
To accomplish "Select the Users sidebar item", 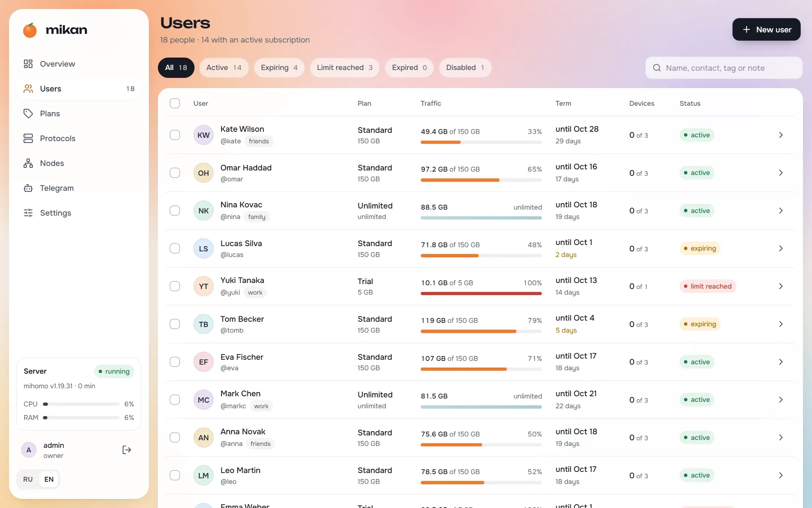I will coord(79,88).
